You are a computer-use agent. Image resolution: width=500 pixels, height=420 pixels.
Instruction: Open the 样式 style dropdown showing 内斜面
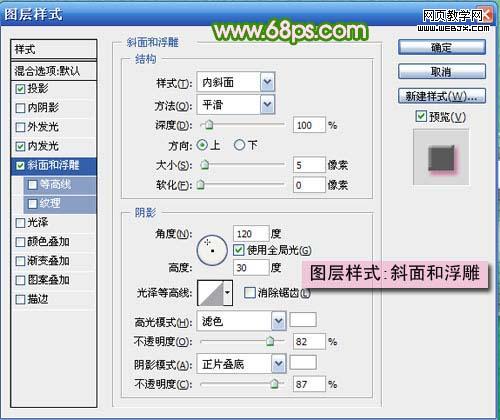point(236,82)
